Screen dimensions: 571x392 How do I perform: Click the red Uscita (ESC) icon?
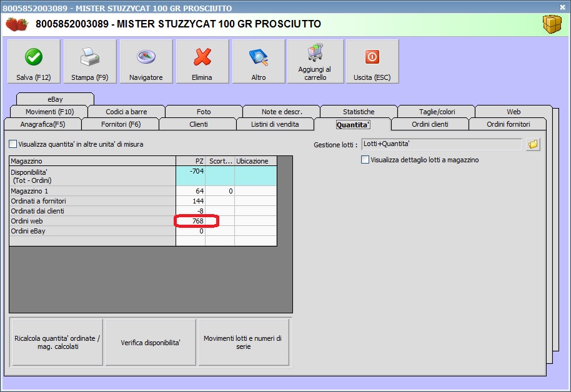coord(372,57)
